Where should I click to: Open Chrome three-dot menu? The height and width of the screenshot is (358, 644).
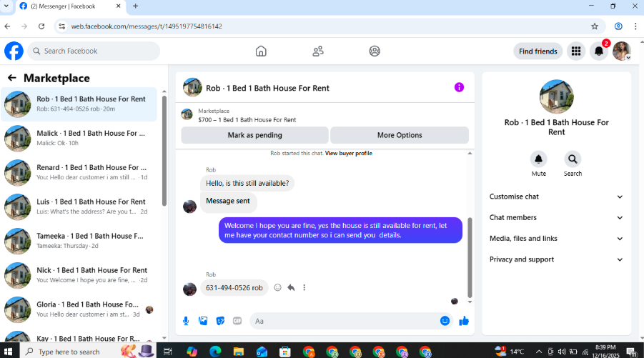[635, 26]
